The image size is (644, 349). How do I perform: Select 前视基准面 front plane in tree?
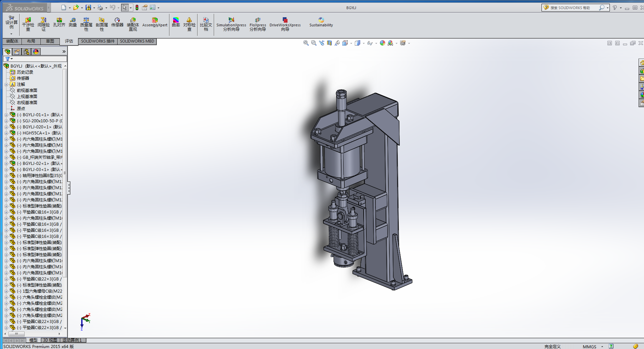pos(27,91)
